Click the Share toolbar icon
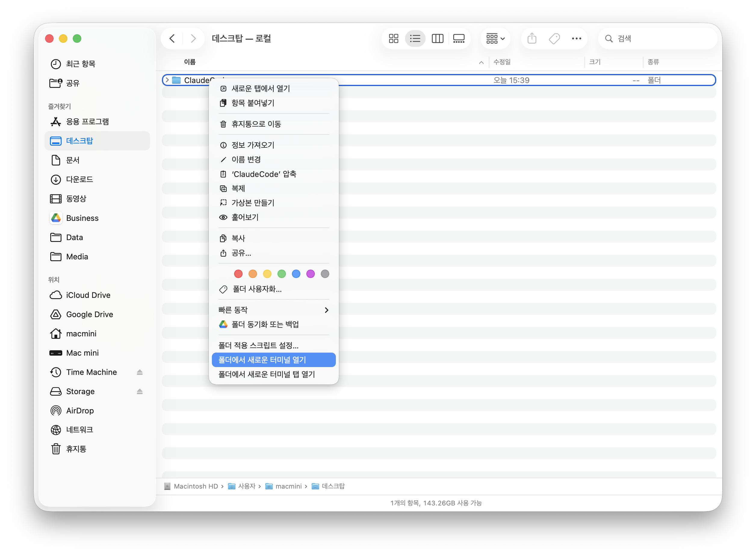This screenshot has width=756, height=556. pos(532,39)
